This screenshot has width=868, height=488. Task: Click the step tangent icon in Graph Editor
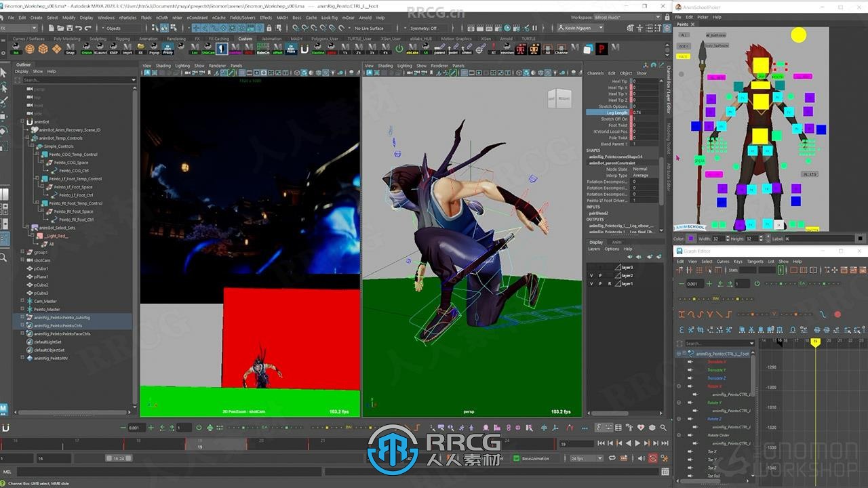pyautogui.click(x=728, y=314)
